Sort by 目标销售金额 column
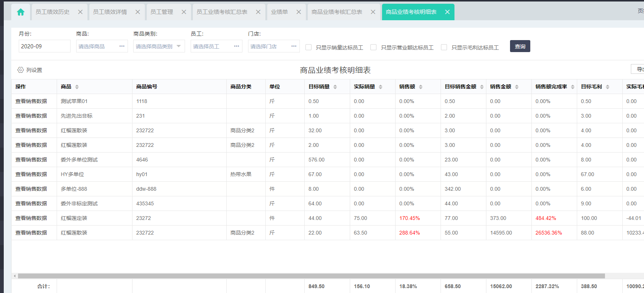 pyautogui.click(x=482, y=87)
